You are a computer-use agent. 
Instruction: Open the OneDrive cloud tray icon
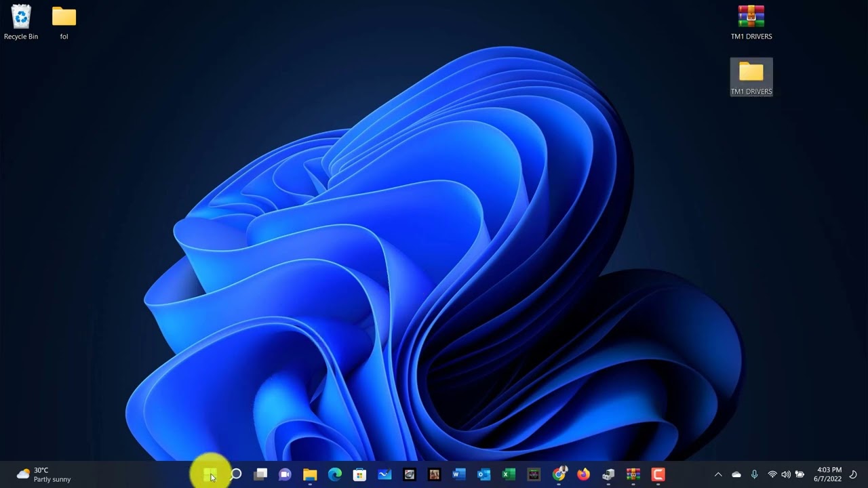click(x=736, y=474)
